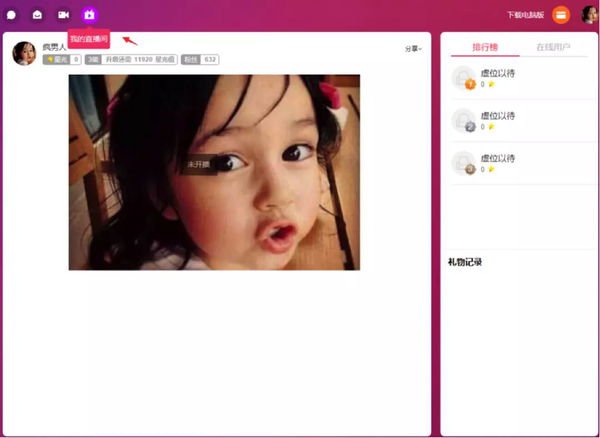
Task: Click the level badge with 11920 星光值
Action: (x=131, y=59)
